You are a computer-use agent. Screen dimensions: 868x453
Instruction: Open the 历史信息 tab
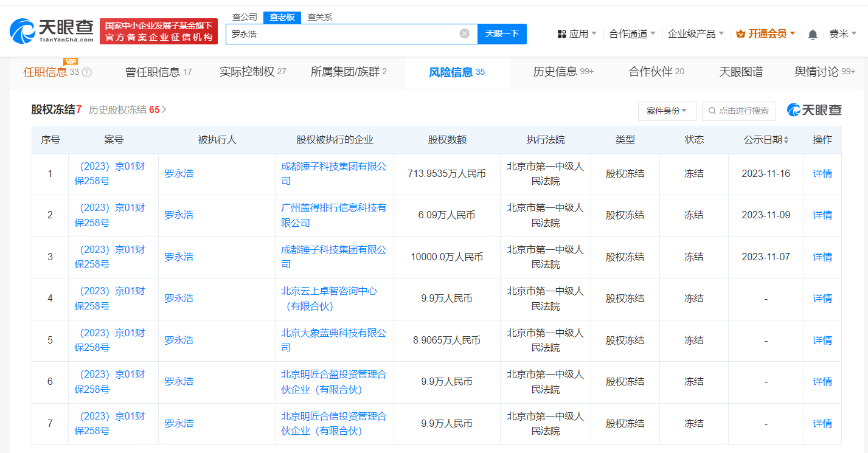pyautogui.click(x=563, y=72)
